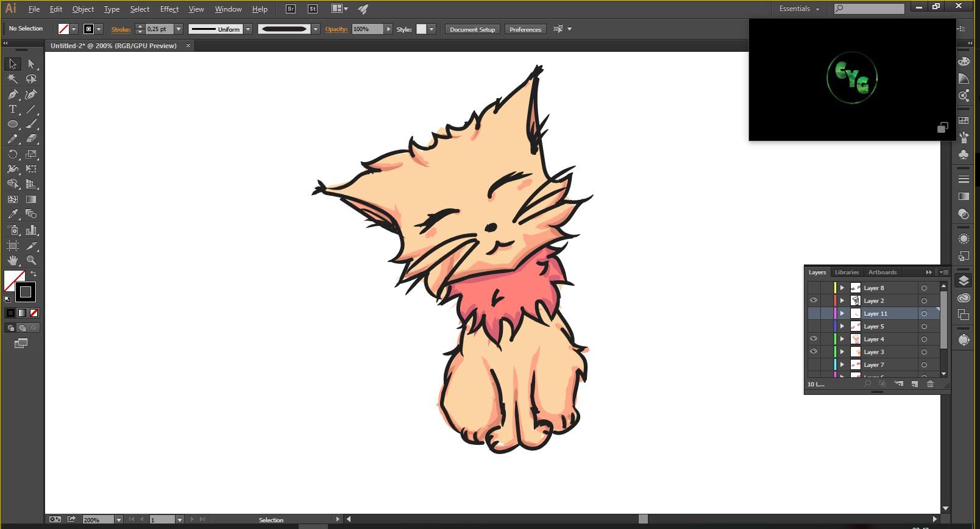Screen dimensions: 980x529
Task: Hide Layer 2 using eye icon
Action: coord(814,300)
